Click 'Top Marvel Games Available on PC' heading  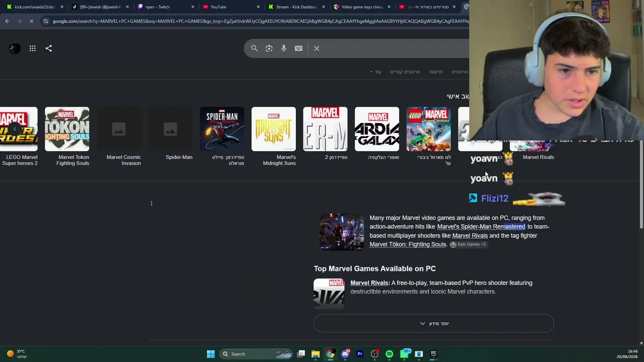pos(375,269)
